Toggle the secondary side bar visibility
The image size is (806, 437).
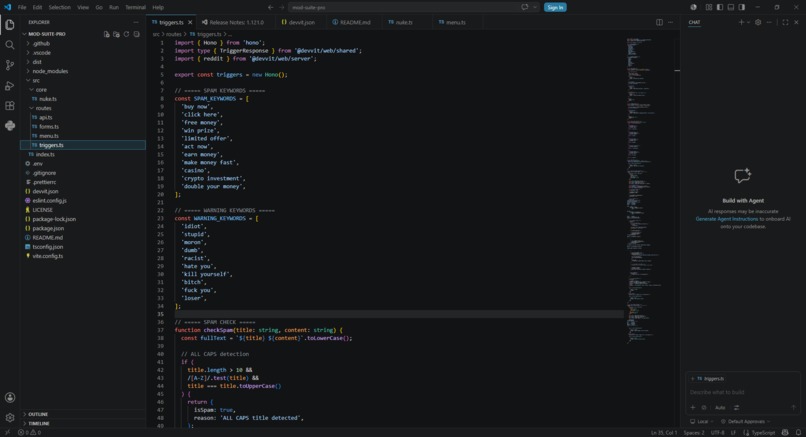(742, 7)
